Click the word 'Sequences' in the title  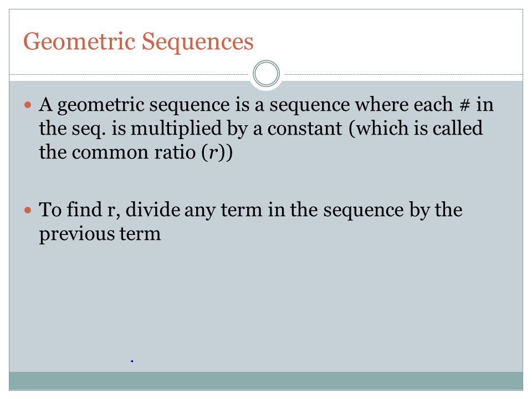click(x=197, y=42)
